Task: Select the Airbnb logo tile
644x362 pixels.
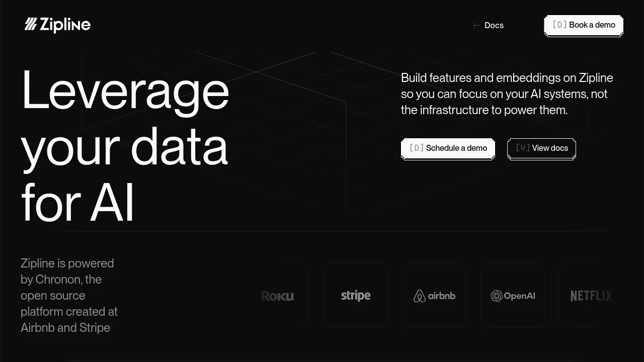Action: [434, 296]
